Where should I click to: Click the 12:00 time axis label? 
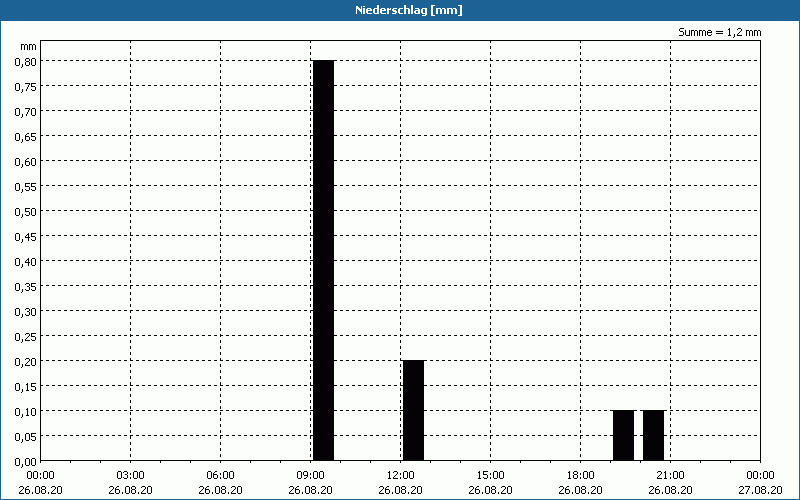pyautogui.click(x=401, y=475)
